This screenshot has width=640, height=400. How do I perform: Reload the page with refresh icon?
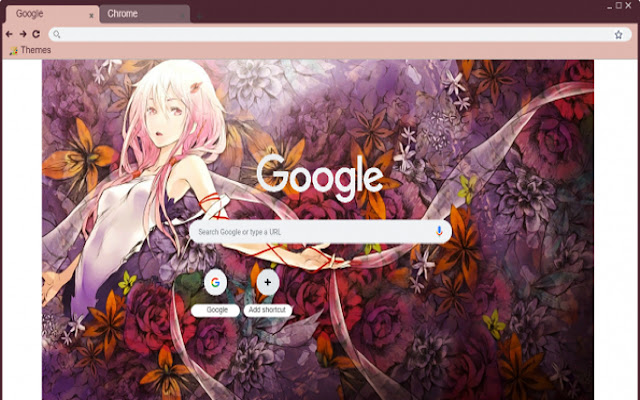coord(36,34)
